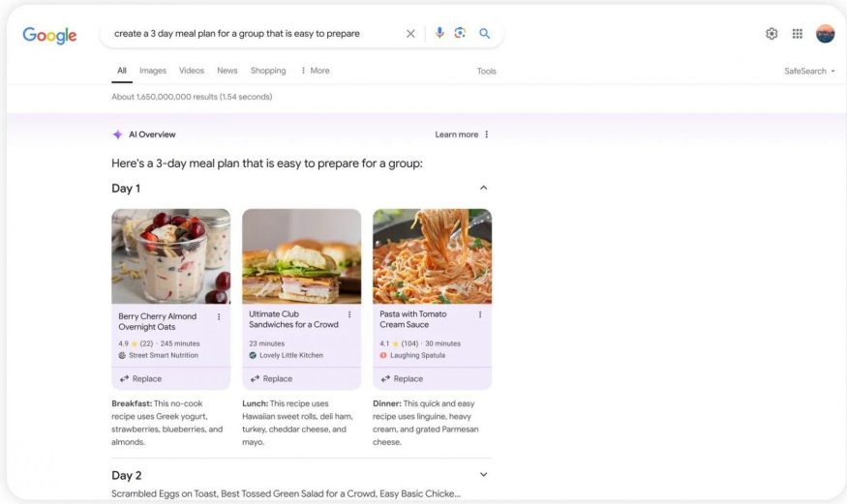847x504 pixels.
Task: Open the SafeSearch dropdown
Action: pyautogui.click(x=809, y=71)
